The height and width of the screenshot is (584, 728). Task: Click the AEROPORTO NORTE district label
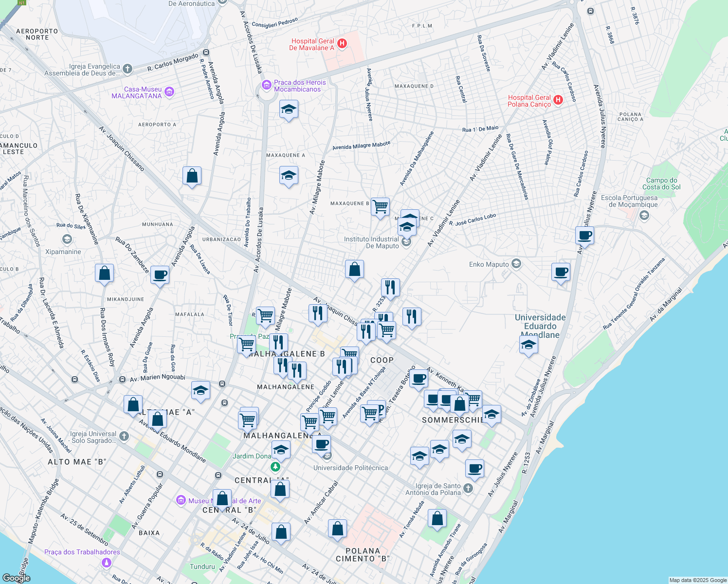tap(37, 34)
